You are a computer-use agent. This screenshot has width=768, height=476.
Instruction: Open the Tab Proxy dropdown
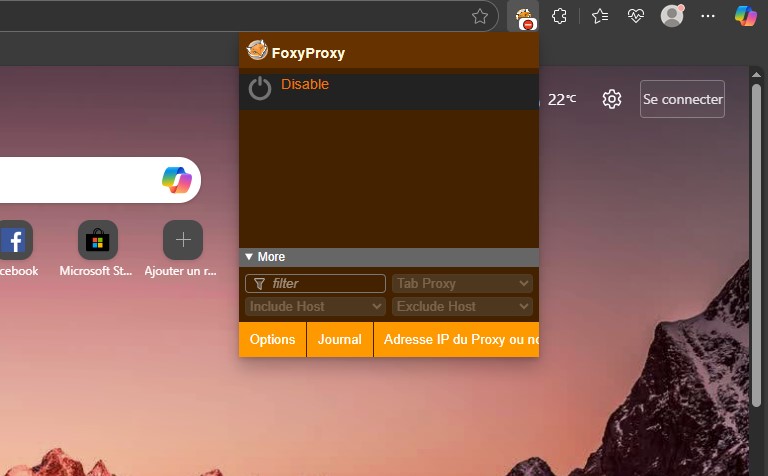(462, 284)
